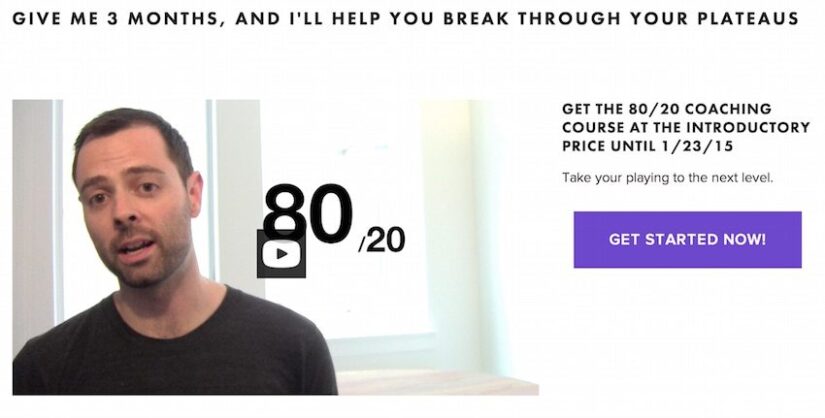Click the word "Course" in the offer heading

[589, 128]
